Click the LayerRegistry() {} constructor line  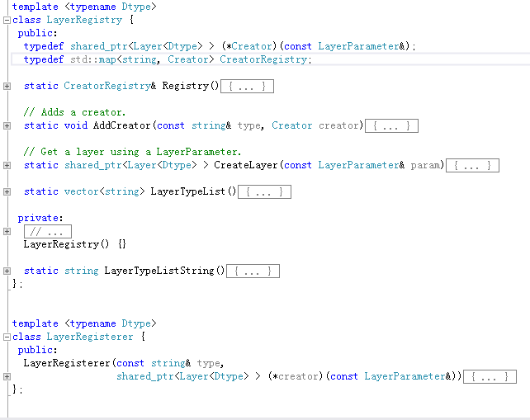pyautogui.click(x=74, y=244)
